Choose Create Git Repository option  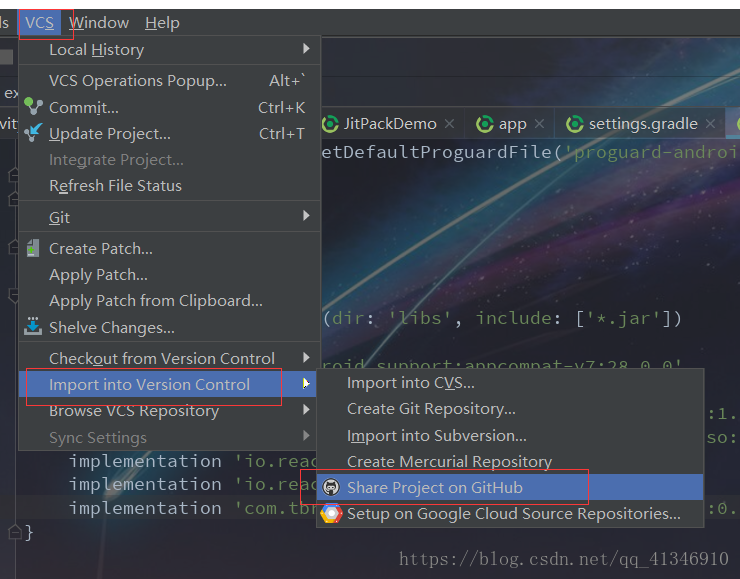510,409
